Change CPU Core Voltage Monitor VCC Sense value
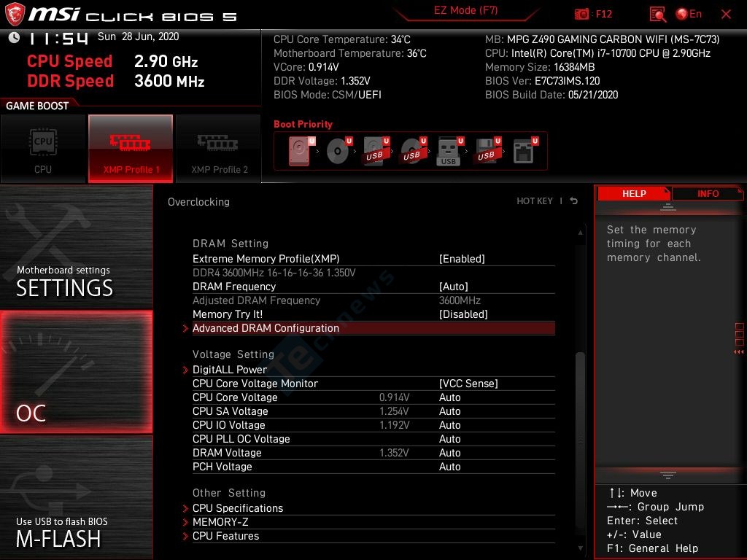 (468, 384)
